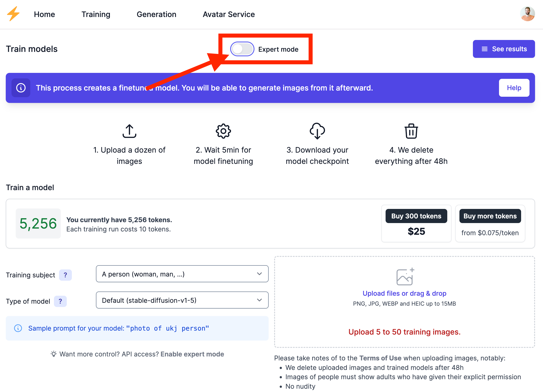Open the Type of model dropdown
543x392 pixels.
click(x=182, y=300)
